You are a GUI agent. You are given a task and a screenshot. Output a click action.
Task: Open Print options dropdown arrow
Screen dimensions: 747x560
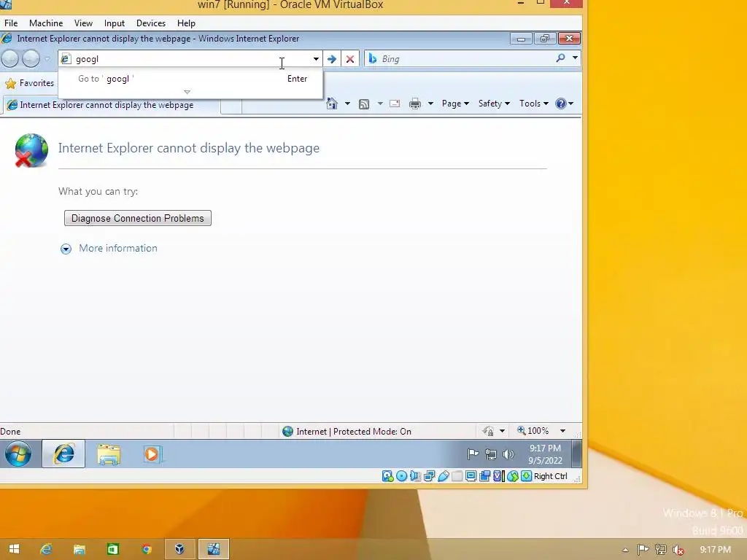click(x=430, y=104)
